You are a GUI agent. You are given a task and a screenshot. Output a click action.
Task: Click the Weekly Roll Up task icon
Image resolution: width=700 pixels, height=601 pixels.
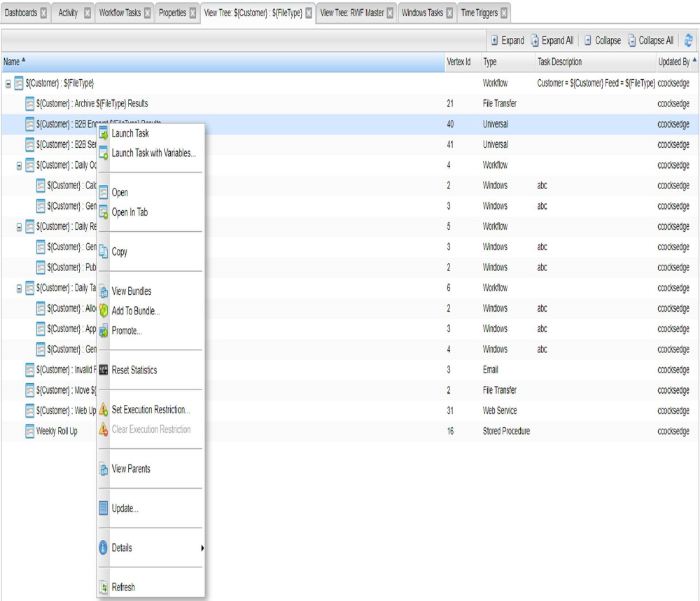pos(30,431)
